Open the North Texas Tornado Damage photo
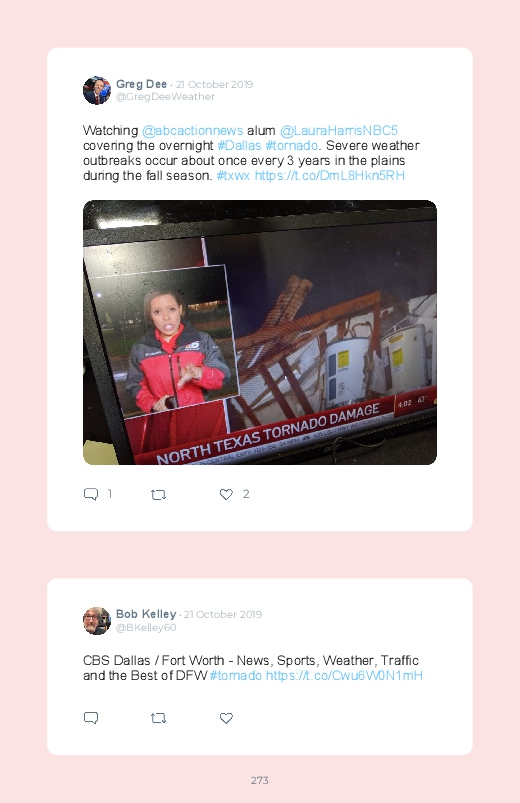Viewport: 520px width, 803px height. [260, 332]
